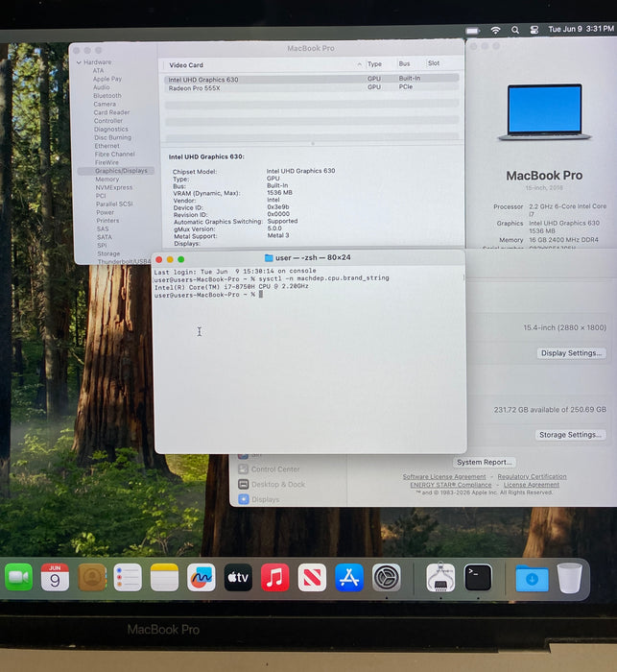Select Radeon Pro 555X row
Viewport: 617px width, 672px height.
point(311,87)
